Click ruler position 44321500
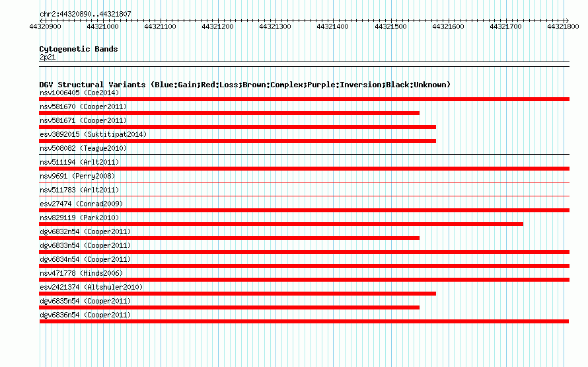Image resolution: width=588 pixels, height=367 pixels. (390, 26)
